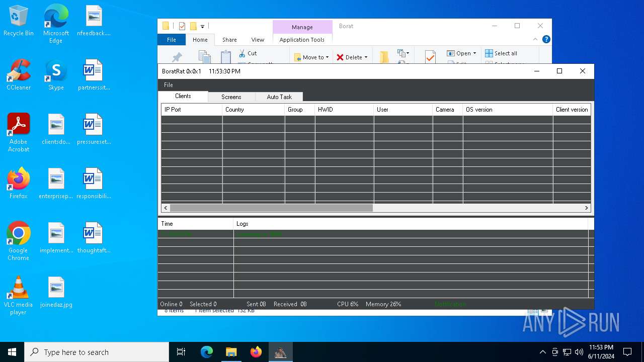Viewport: 644px width, 362px height.
Task: Click the CPU 6% status entry
Action: [x=348, y=304]
